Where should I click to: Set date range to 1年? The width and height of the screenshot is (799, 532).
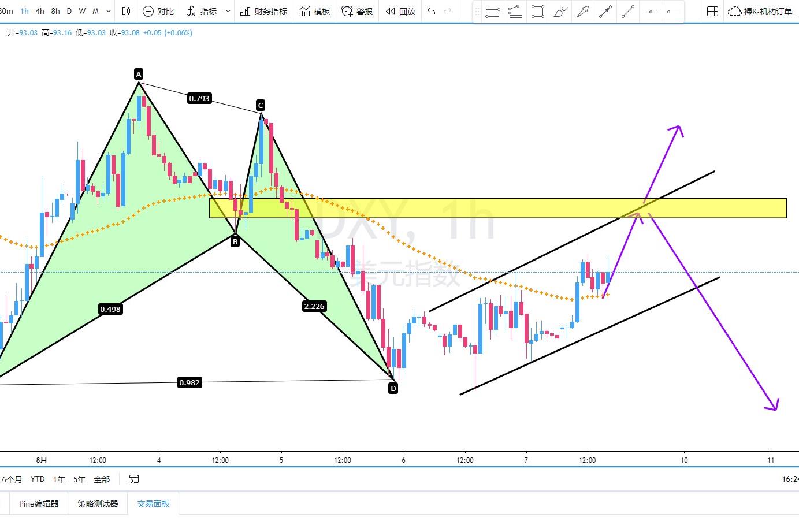[x=60, y=479]
